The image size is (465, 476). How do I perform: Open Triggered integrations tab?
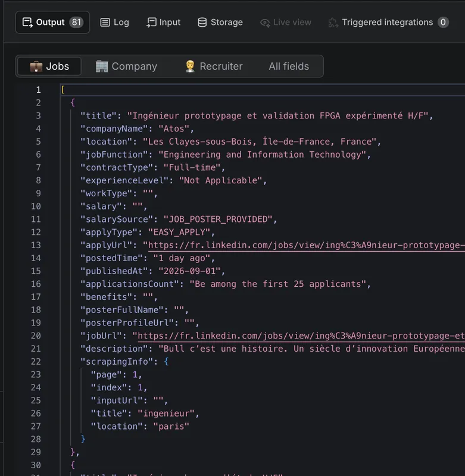tap(388, 22)
